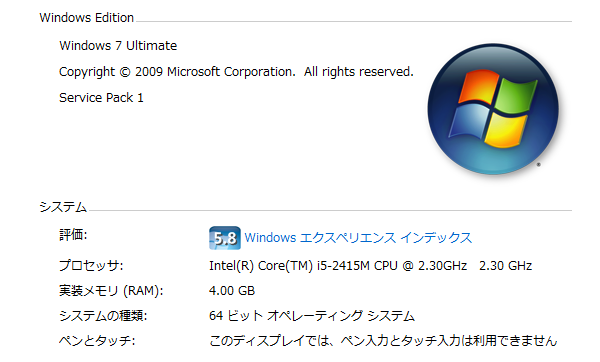Click the Copyright 2009 Microsoft Corporation line
The height and width of the screenshot is (362, 600).
pyautogui.click(x=236, y=72)
